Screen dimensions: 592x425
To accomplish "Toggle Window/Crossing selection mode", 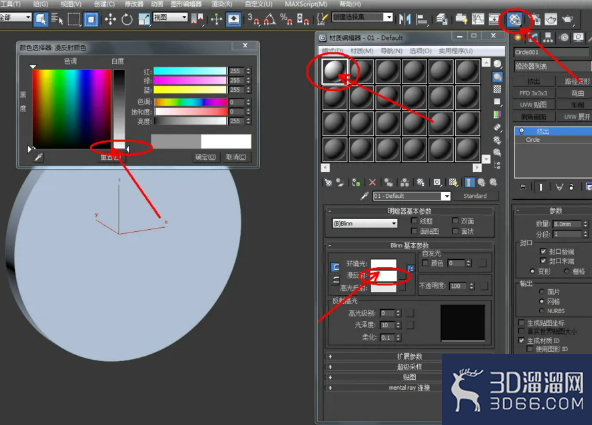I will [91, 19].
